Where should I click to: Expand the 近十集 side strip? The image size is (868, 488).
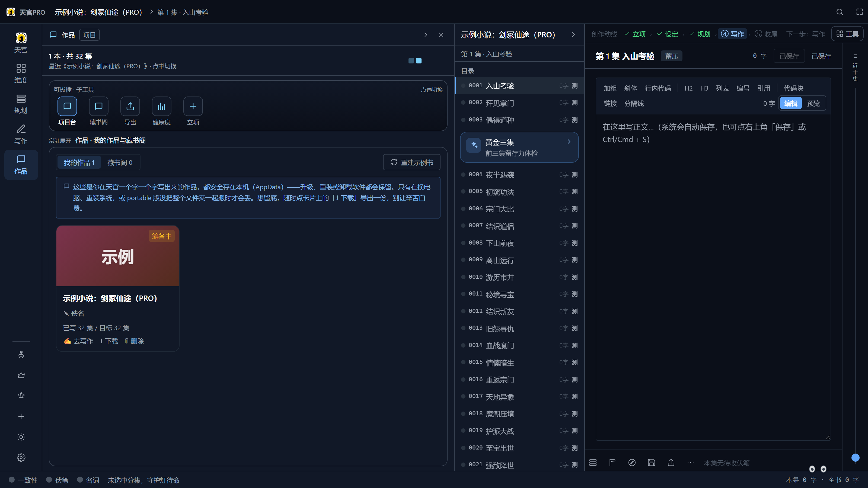tap(855, 68)
